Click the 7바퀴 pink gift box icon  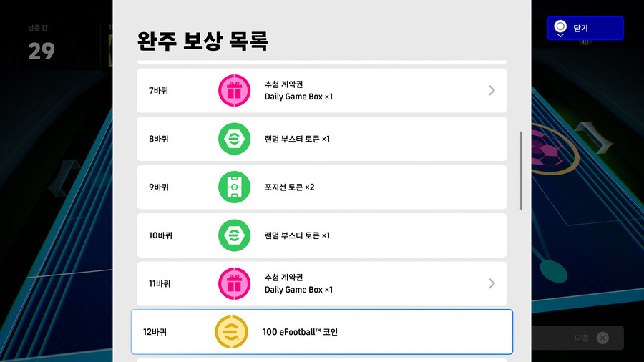click(x=234, y=91)
